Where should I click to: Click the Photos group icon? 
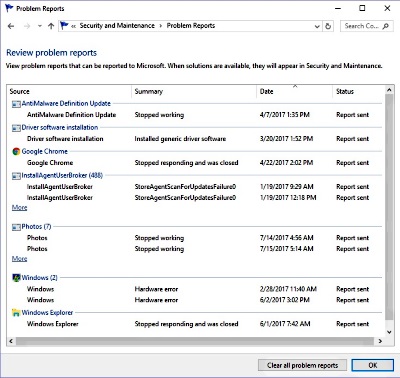[16, 227]
